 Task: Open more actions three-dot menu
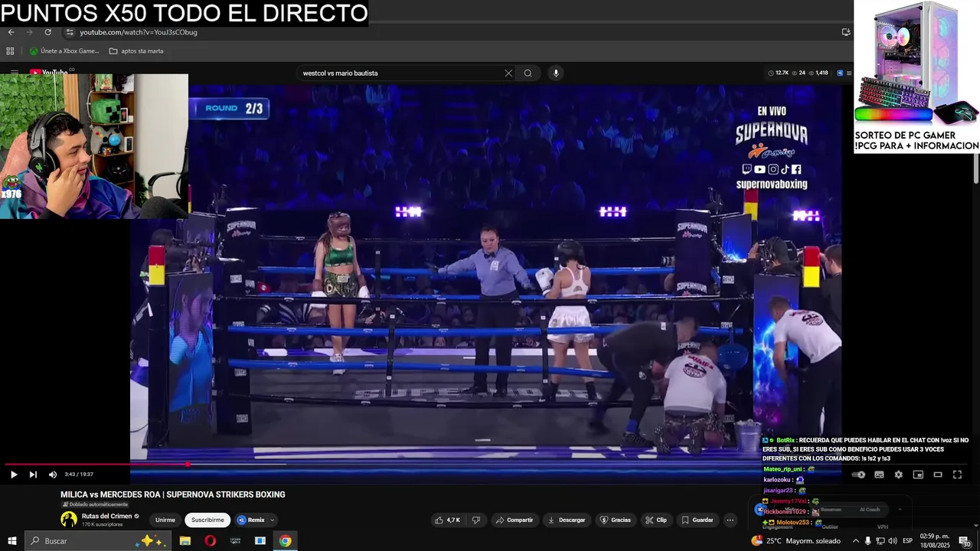pyautogui.click(x=730, y=520)
